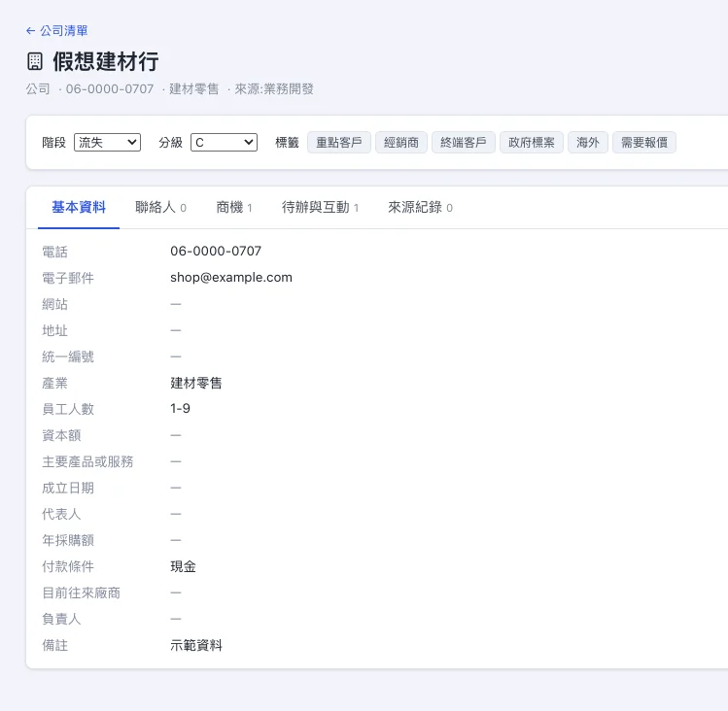728x711 pixels.
Task: Click the 地址 field label
Action: pyautogui.click(x=54, y=330)
